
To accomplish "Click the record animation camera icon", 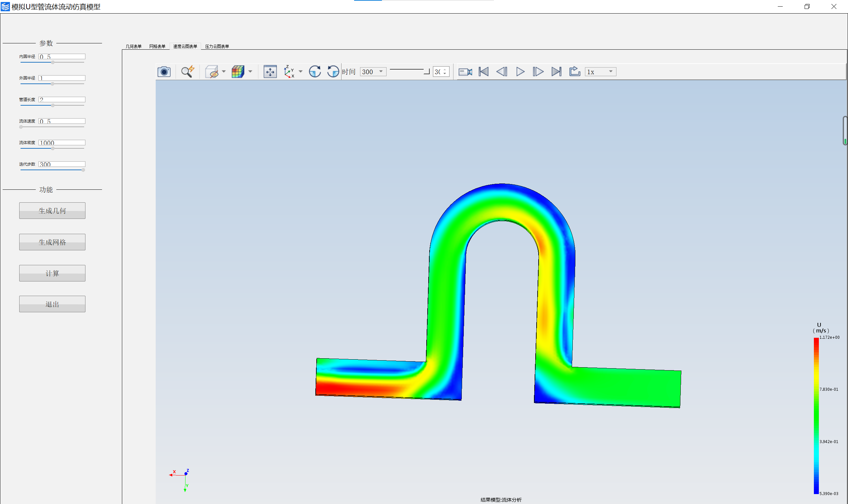I will 465,72.
